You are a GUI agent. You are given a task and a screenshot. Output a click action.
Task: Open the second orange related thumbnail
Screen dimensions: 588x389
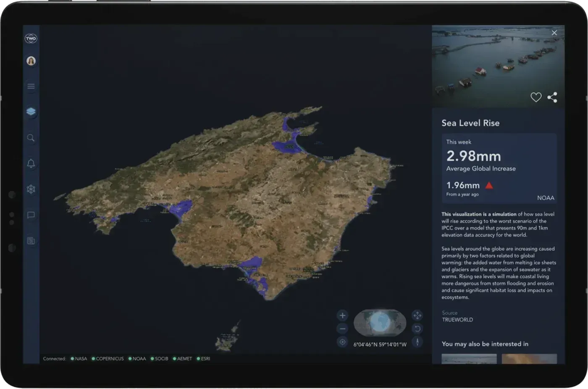pyautogui.click(x=529, y=359)
